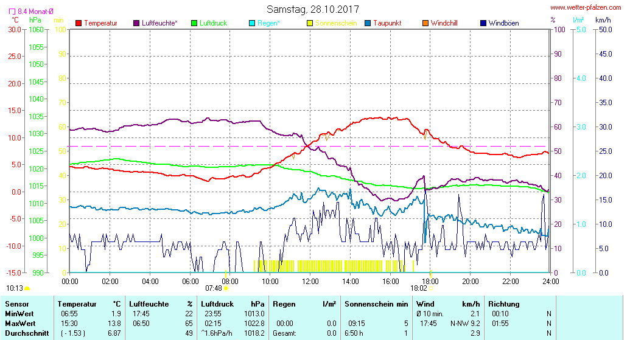The width and height of the screenshot is (644, 340).
Task: Click the Temperatur column header in table
Action: [77, 304]
